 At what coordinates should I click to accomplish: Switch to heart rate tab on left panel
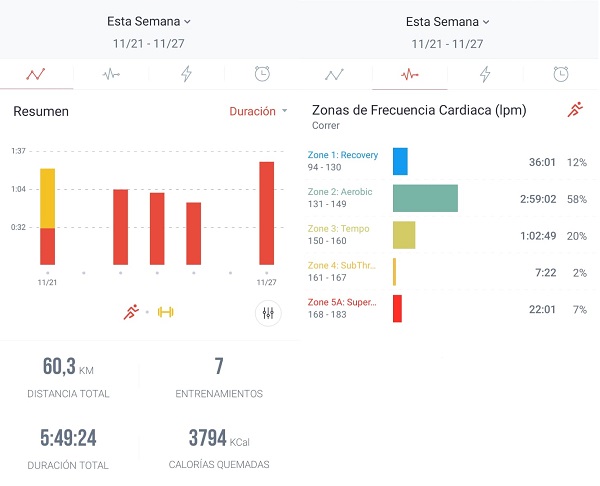111,74
